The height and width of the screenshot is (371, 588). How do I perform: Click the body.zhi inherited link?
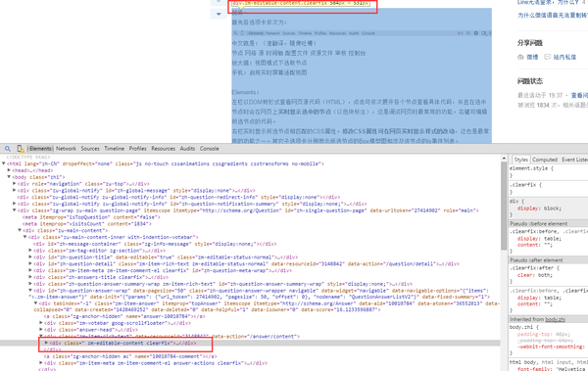555,319
